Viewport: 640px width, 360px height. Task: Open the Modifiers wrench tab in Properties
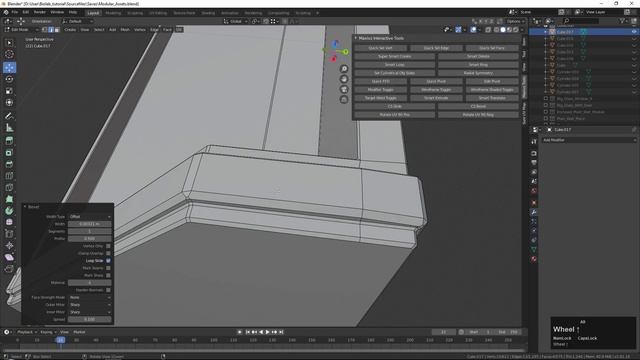tap(534, 212)
